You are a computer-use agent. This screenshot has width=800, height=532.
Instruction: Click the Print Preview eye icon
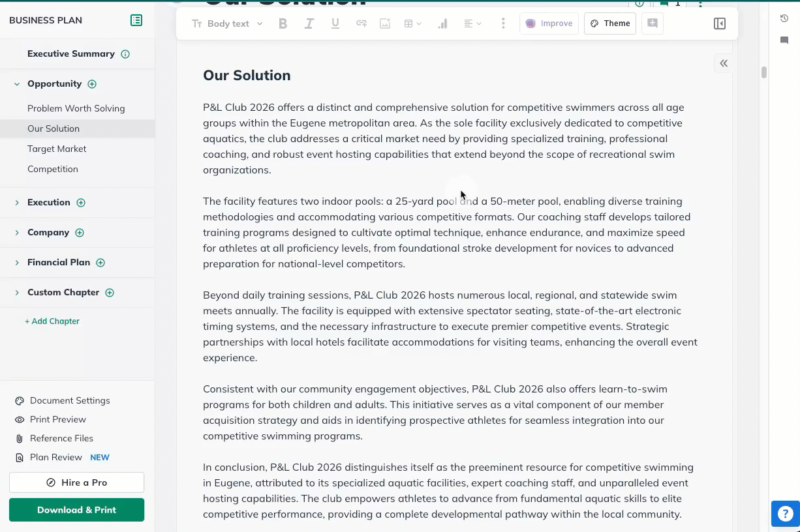coord(20,420)
